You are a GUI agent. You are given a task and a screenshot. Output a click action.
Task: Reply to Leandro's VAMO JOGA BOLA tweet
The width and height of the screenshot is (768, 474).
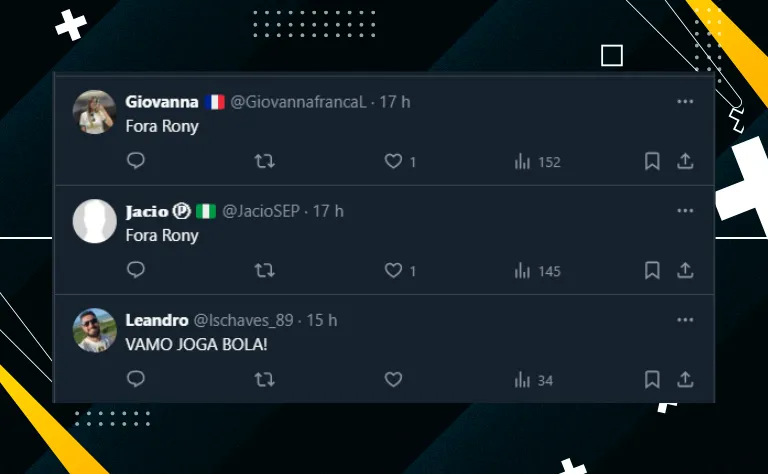136,379
